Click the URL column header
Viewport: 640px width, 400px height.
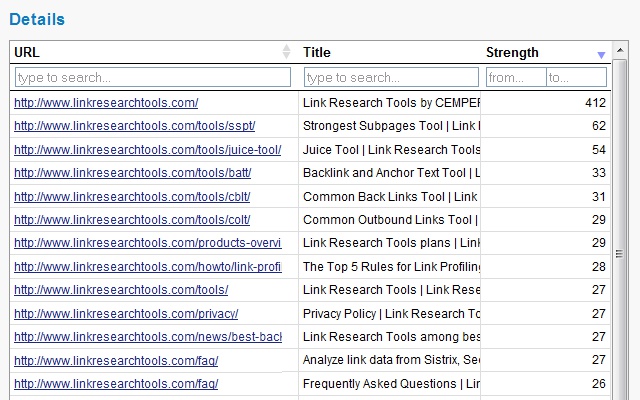[27, 53]
